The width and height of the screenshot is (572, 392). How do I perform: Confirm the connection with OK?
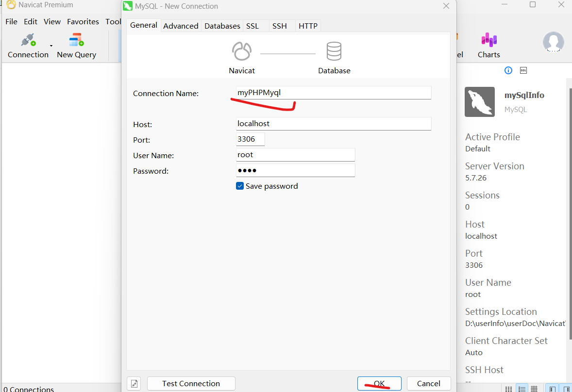(x=379, y=384)
